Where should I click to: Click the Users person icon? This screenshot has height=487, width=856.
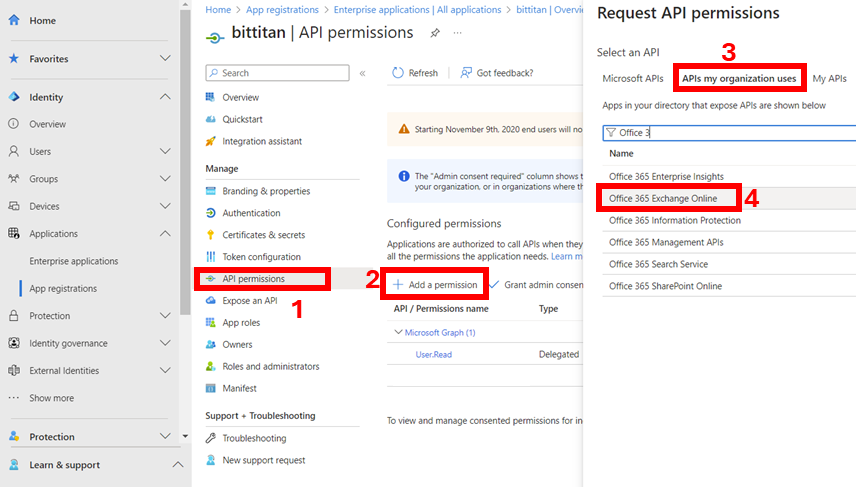pyautogui.click(x=14, y=151)
